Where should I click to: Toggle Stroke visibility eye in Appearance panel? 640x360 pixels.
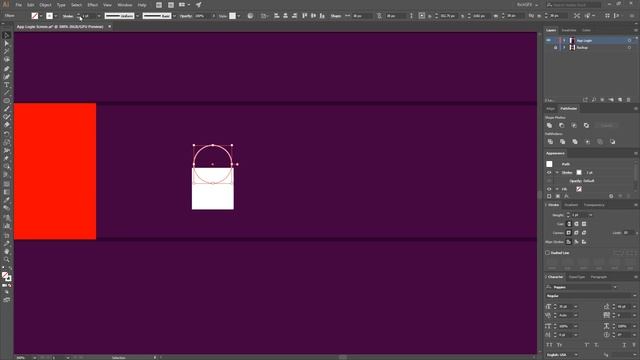pyautogui.click(x=549, y=173)
